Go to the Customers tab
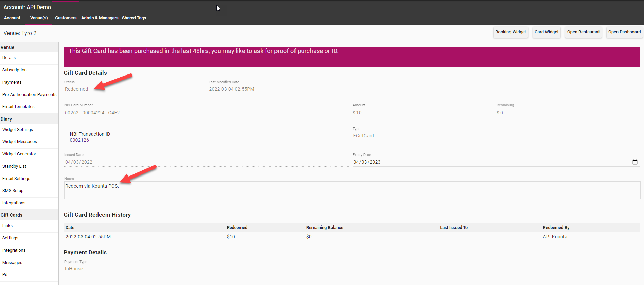This screenshot has height=285, width=644. tap(66, 18)
